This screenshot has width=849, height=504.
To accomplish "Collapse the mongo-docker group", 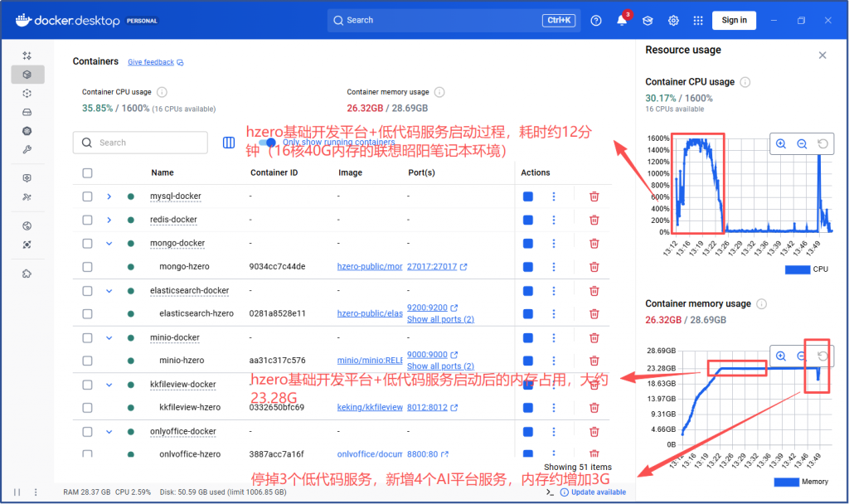I will [x=109, y=243].
